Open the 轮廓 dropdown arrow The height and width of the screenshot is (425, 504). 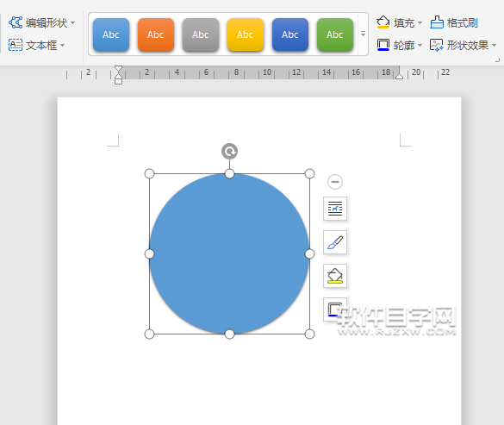[420, 46]
